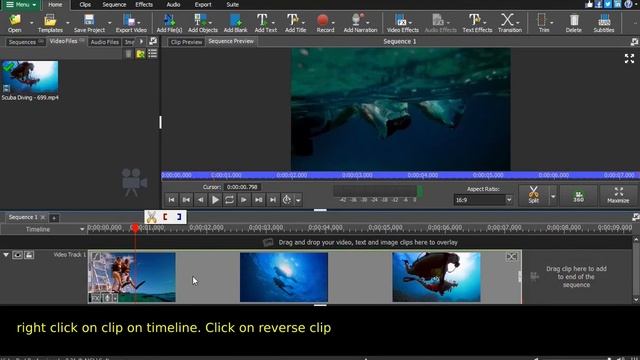Viewport: 640px width, 360px height.
Task: Click the list view icon in media bin
Action: (152, 54)
